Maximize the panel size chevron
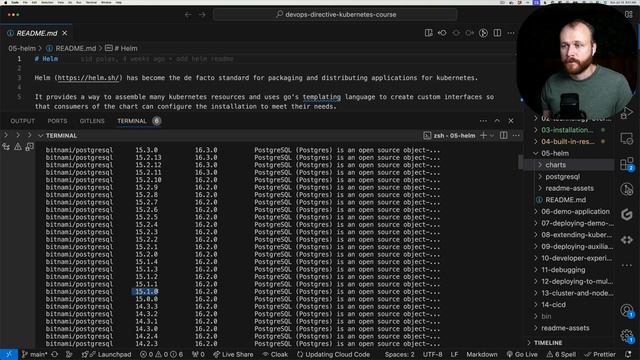 [497, 121]
